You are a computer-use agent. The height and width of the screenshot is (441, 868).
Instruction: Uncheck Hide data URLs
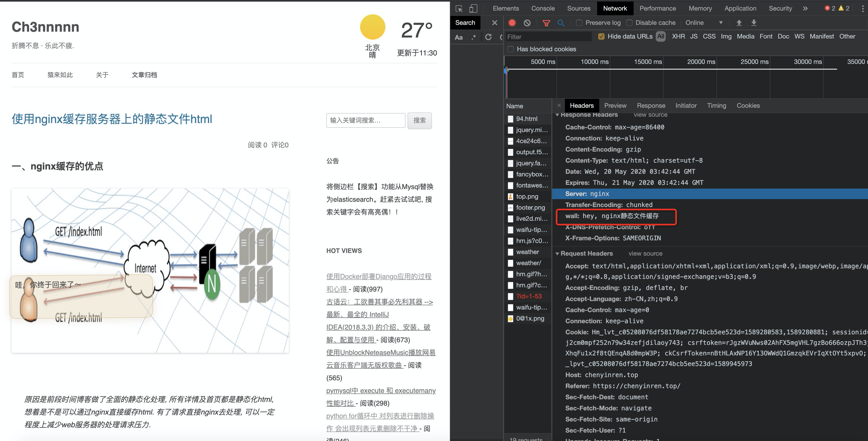coord(601,36)
